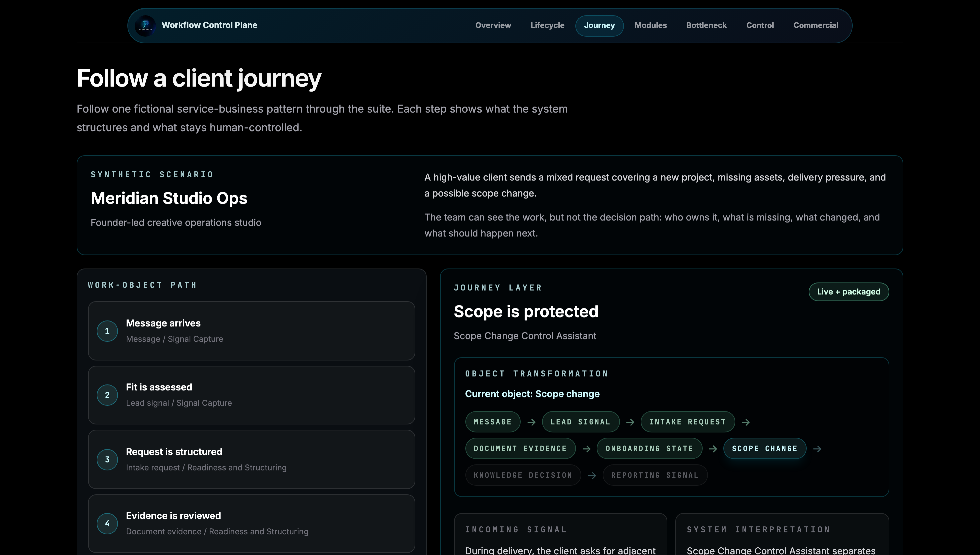980x555 pixels.
Task: Click the number 3 step circle
Action: [x=107, y=459]
